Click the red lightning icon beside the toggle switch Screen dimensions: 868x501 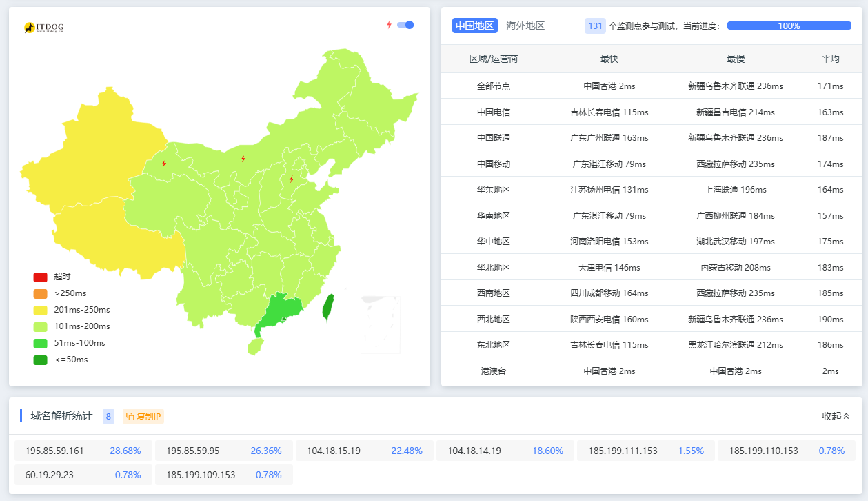coord(389,25)
